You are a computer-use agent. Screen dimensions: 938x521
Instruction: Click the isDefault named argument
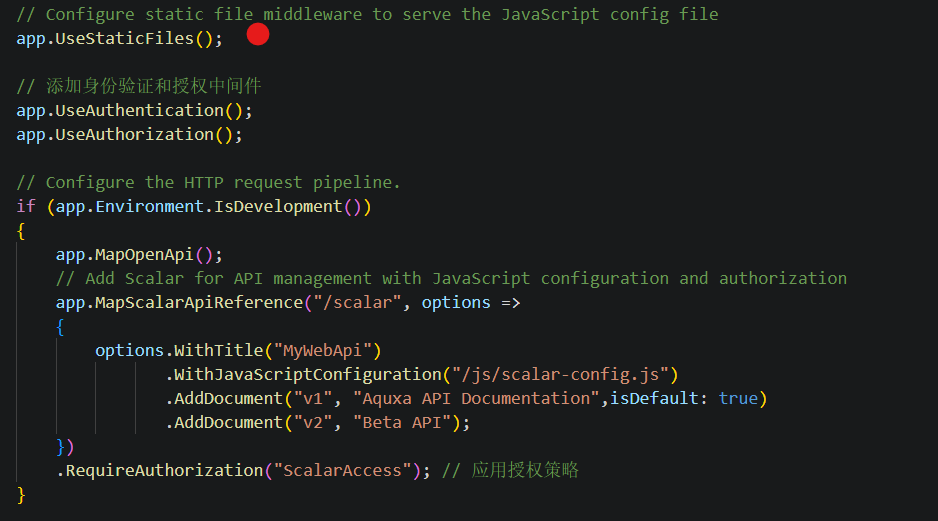[654, 398]
